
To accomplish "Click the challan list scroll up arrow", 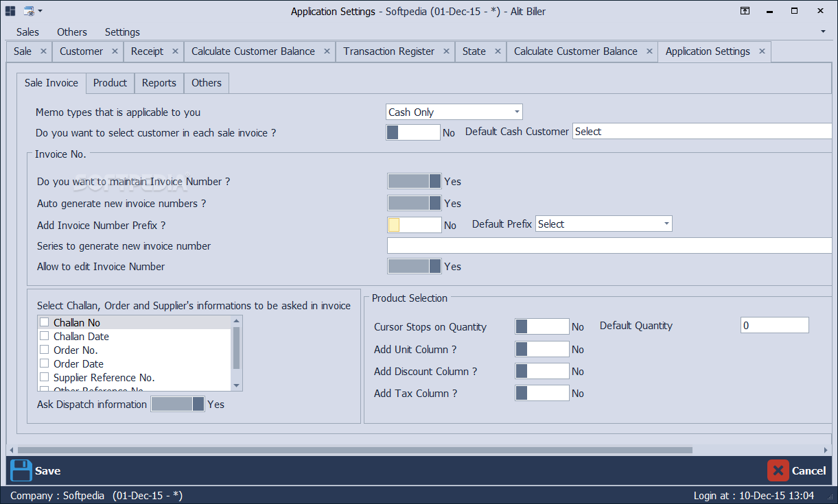I will [237, 320].
